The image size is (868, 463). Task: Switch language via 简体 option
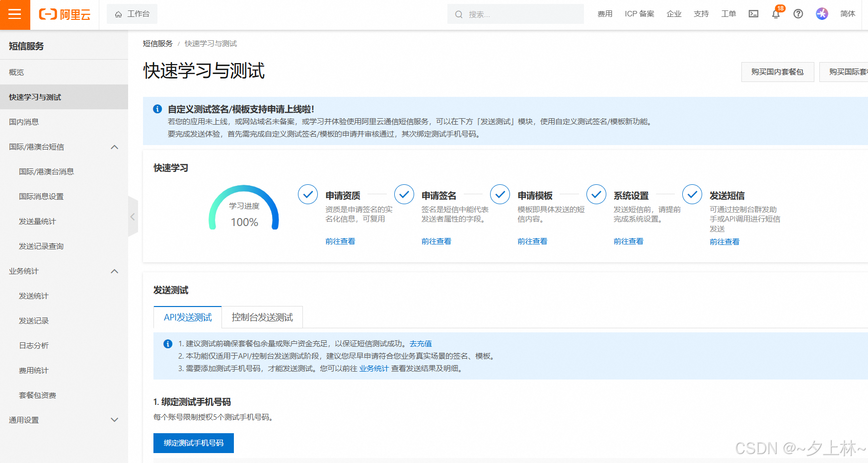tap(848, 14)
